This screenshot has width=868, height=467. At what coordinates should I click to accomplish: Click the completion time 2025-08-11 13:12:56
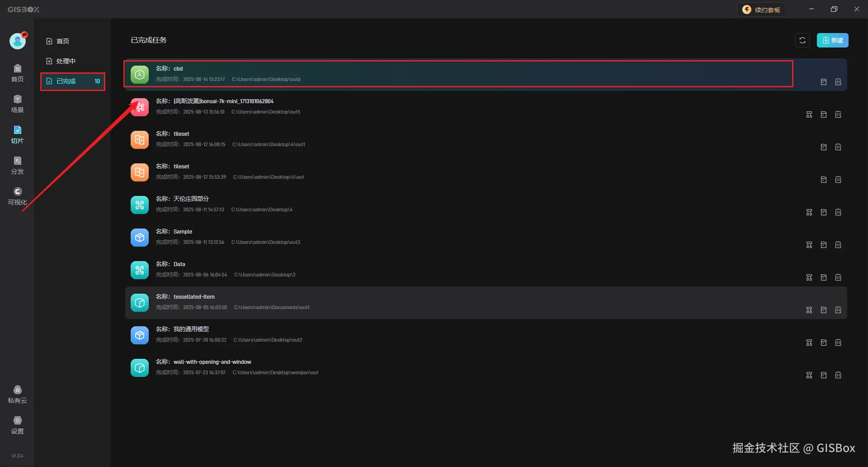pyautogui.click(x=203, y=242)
